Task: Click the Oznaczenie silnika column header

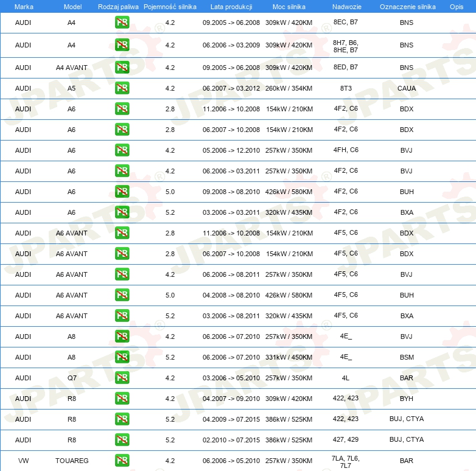Action: [x=407, y=7]
